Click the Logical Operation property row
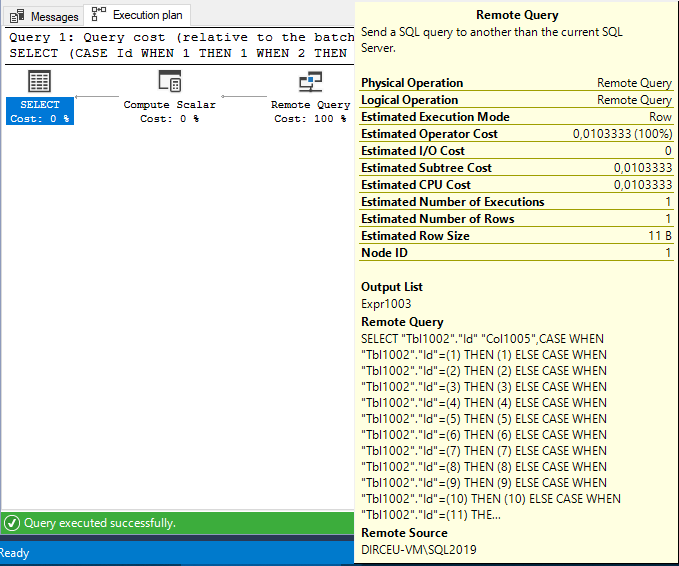679x566 pixels. [516, 100]
